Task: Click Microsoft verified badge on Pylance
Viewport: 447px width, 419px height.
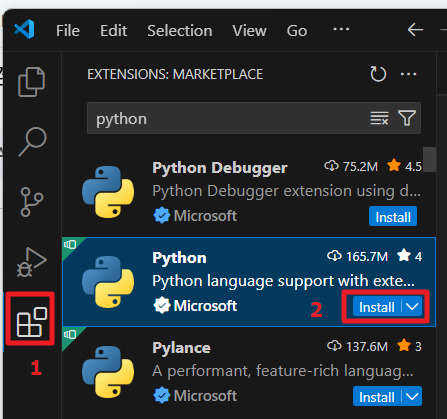Action: pyautogui.click(x=162, y=396)
